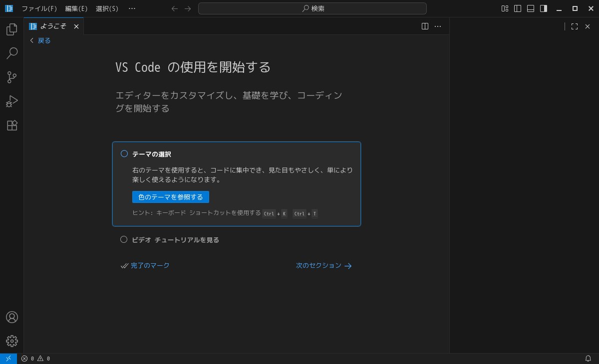
Task: Open notifications bell in status bar
Action: click(588, 359)
